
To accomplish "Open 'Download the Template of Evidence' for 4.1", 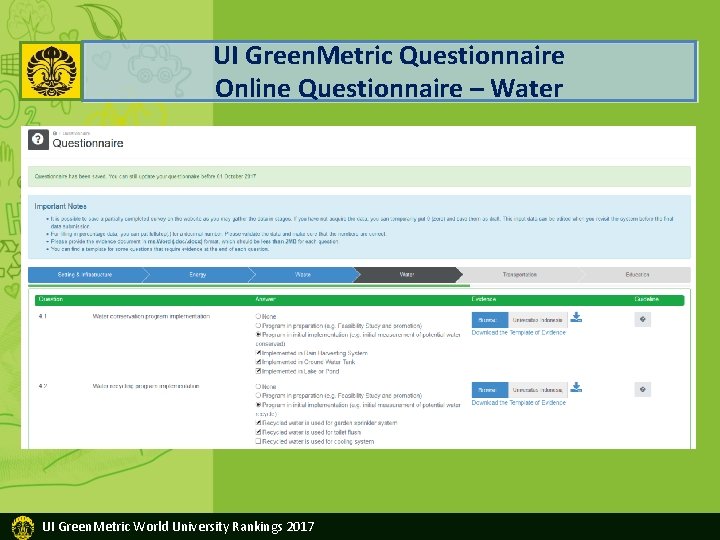I will click(x=518, y=332).
